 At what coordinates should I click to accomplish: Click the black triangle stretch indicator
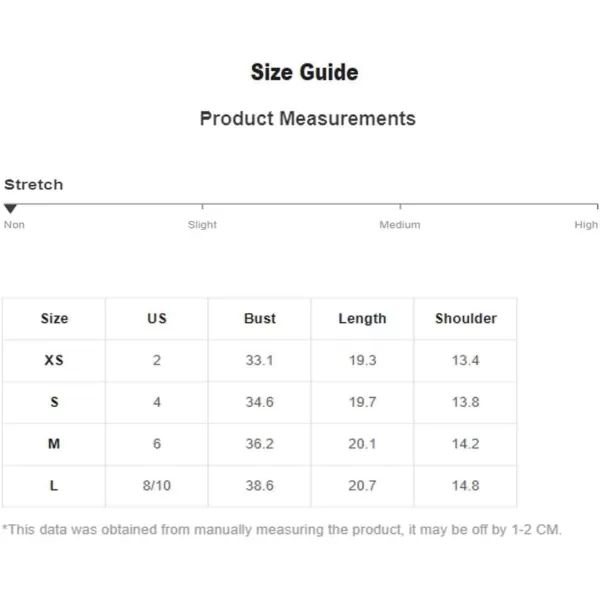(10, 209)
